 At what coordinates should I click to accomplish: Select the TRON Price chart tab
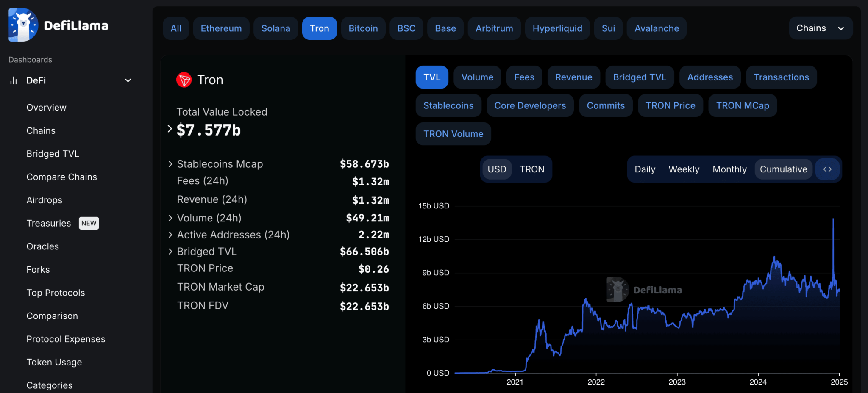670,105
